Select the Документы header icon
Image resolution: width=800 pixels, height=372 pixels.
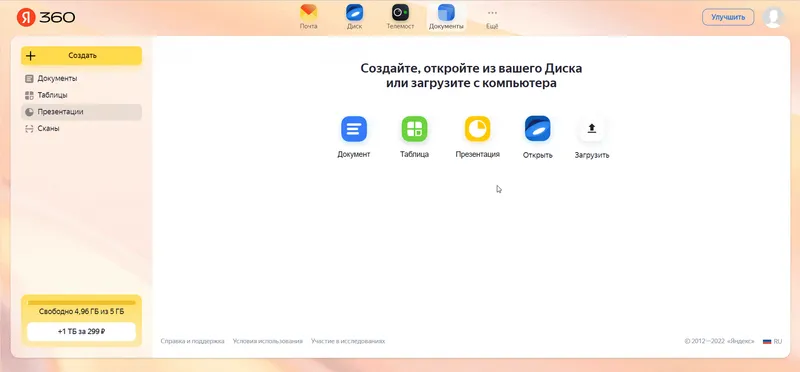446,17
